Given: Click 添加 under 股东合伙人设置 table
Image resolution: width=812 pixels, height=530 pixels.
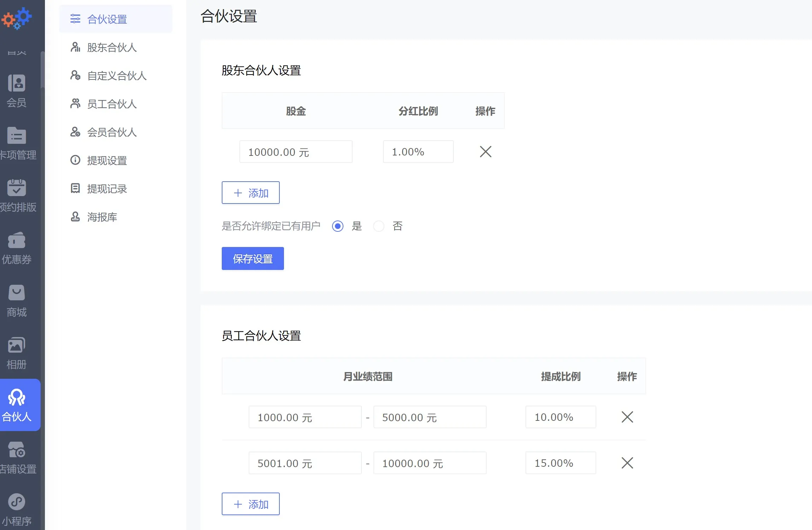Looking at the screenshot, I should (251, 193).
